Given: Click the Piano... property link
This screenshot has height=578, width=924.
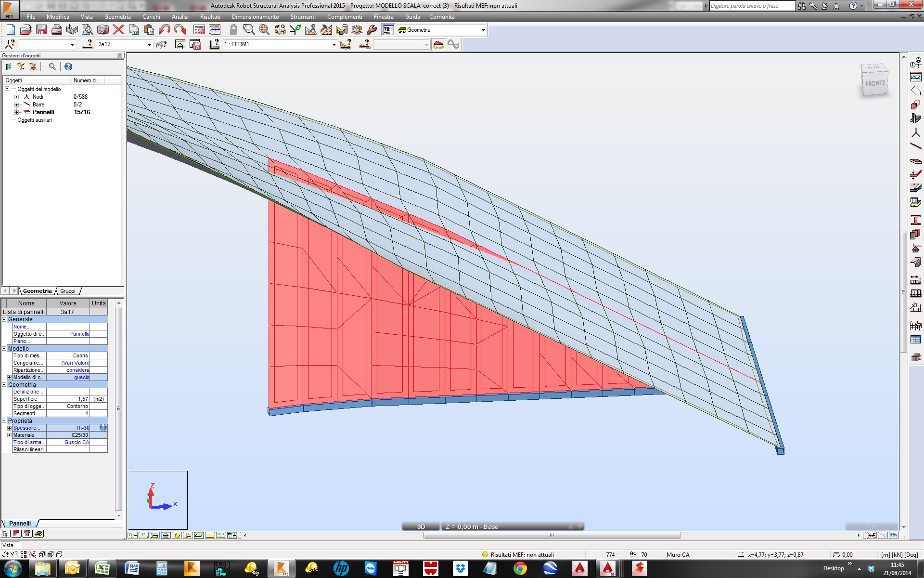Looking at the screenshot, I should click(x=22, y=341).
